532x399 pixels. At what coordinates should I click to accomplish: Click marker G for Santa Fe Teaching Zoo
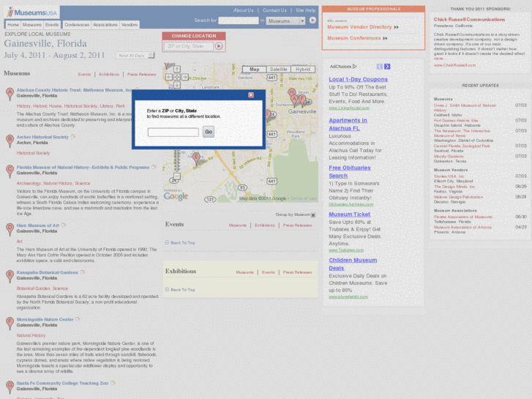(x=10, y=387)
